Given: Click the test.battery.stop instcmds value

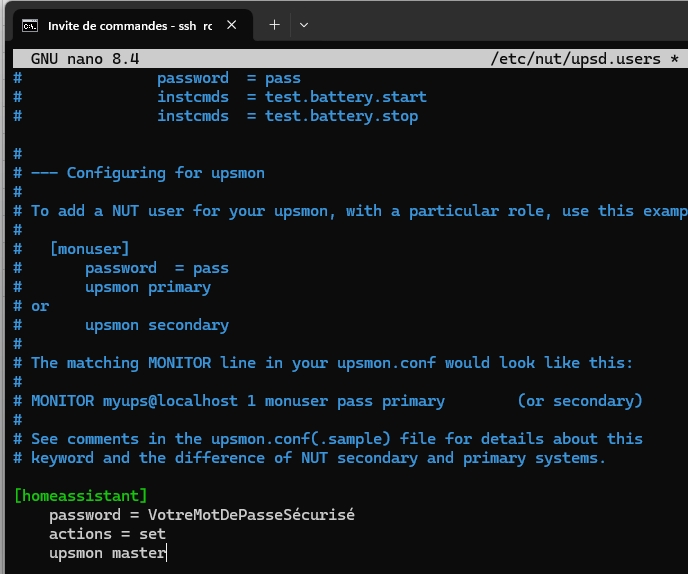Looking at the screenshot, I should point(341,116).
